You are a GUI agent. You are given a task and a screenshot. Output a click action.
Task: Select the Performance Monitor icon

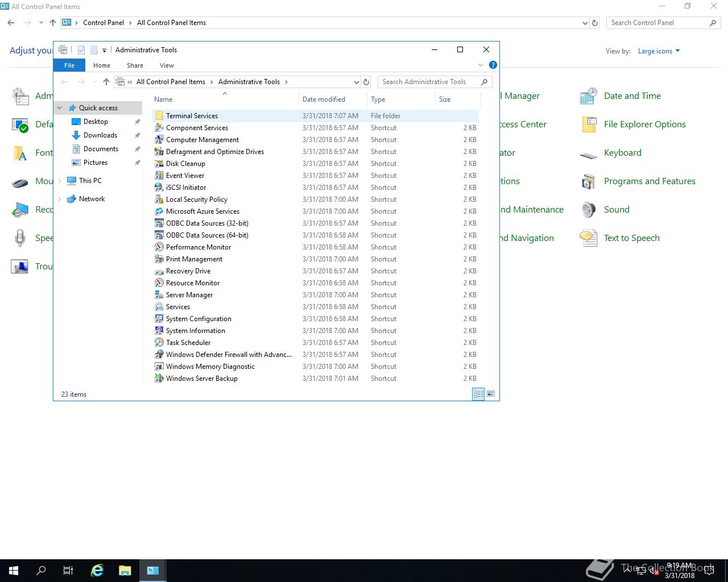159,247
